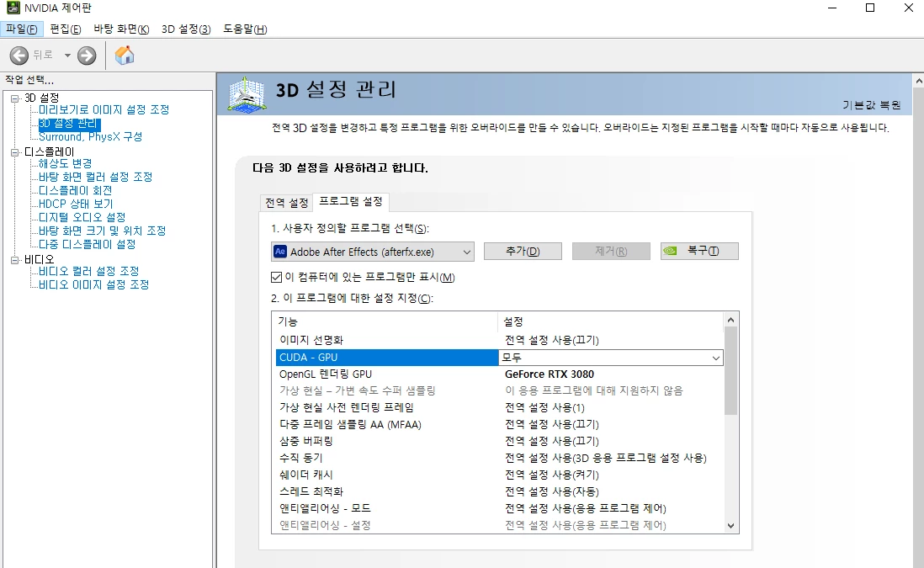Click 전역 설정 사용(3D 응용 프로그램 설정 사용) value
Image resolution: width=924 pixels, height=568 pixels.
[606, 459]
